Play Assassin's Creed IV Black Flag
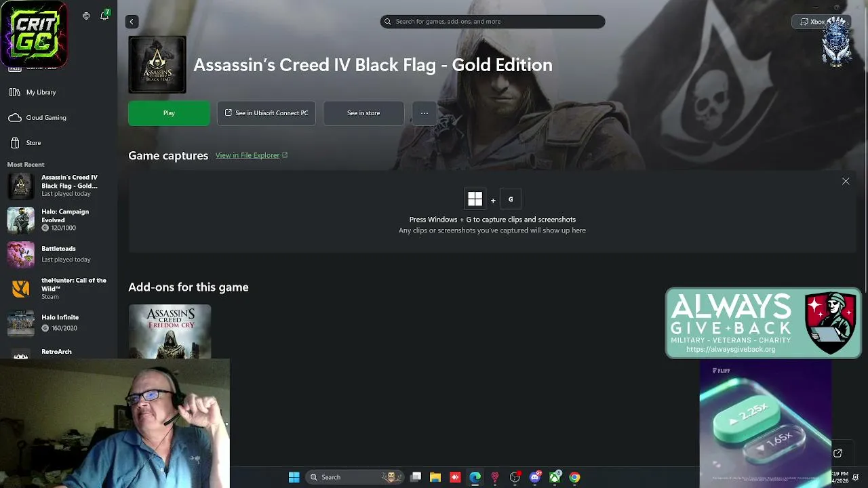The width and height of the screenshot is (868, 488). click(x=169, y=113)
